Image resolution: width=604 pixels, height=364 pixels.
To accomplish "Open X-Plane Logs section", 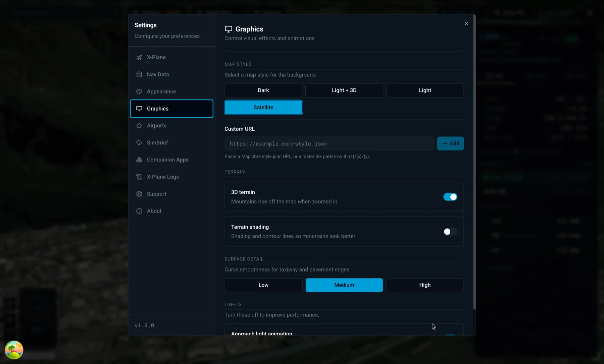I will click(x=171, y=177).
